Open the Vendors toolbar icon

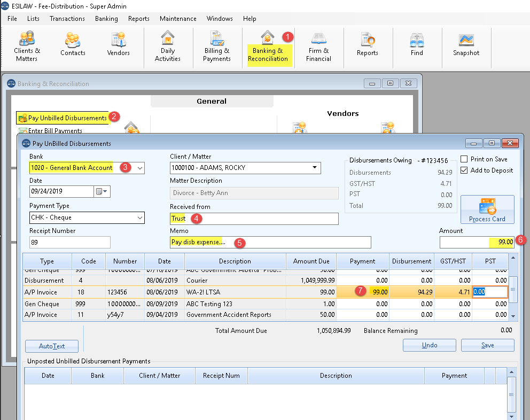tap(118, 44)
